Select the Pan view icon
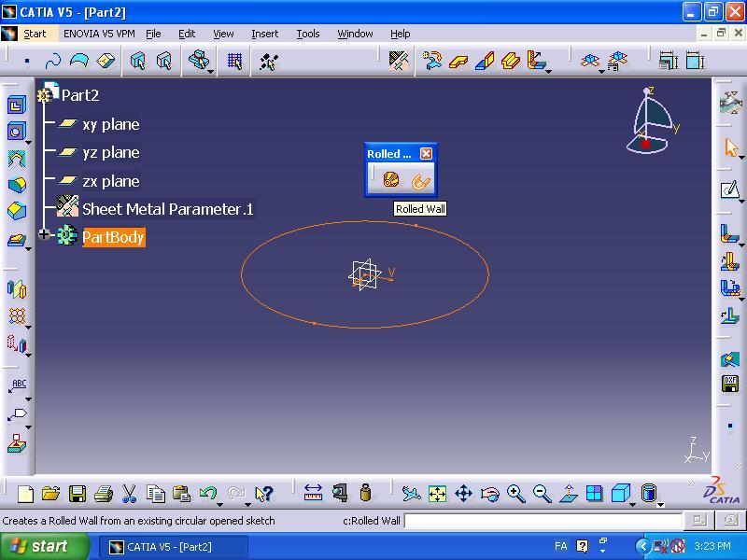This screenshot has height=560, width=747. [463, 494]
